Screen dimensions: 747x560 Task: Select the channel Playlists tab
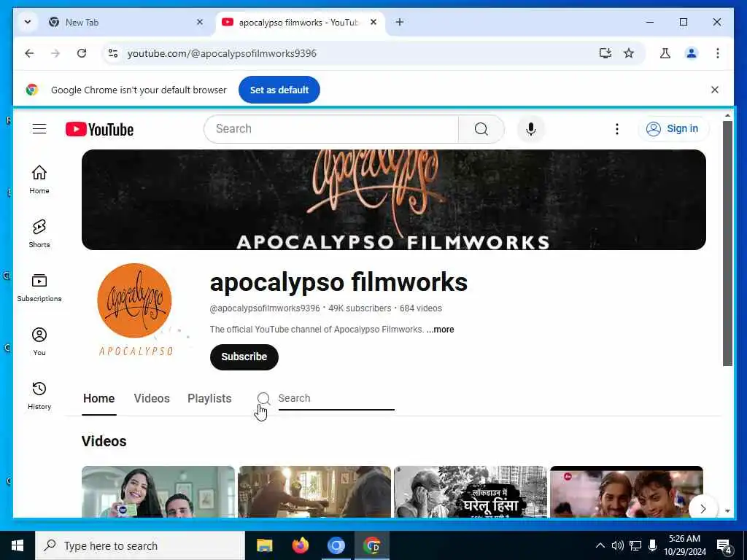209,399
